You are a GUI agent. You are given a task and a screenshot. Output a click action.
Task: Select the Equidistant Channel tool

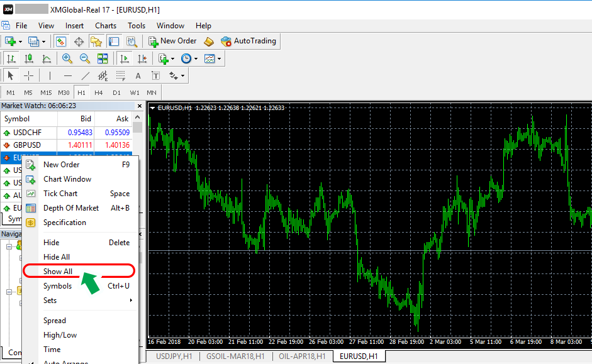[103, 76]
